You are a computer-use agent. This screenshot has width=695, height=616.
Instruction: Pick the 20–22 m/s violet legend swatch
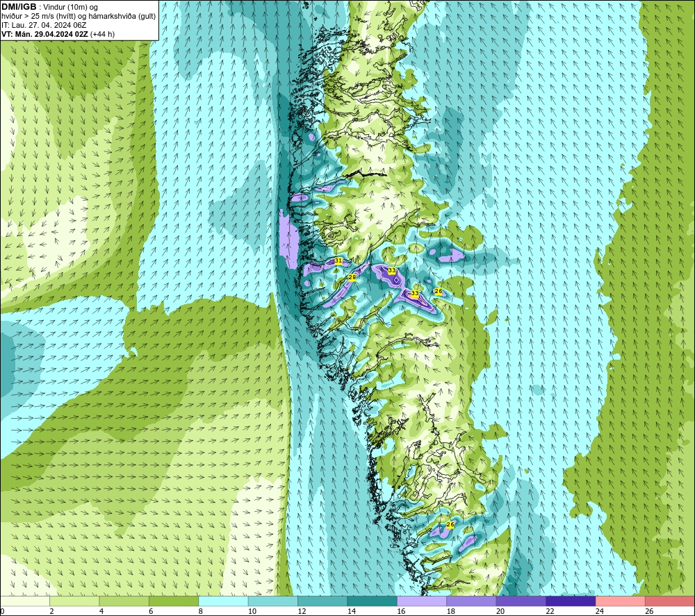(x=521, y=601)
